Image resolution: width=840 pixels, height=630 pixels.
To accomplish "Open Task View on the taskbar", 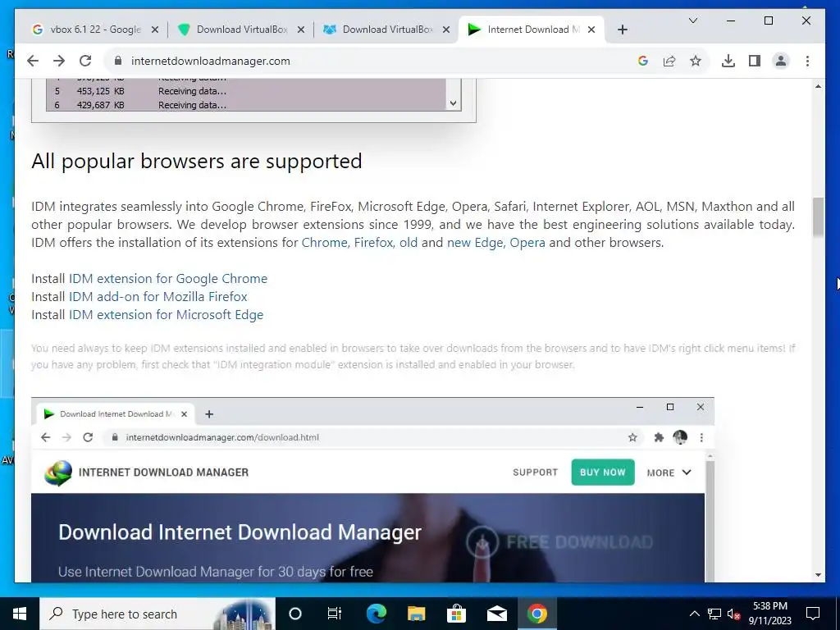I will [335, 614].
